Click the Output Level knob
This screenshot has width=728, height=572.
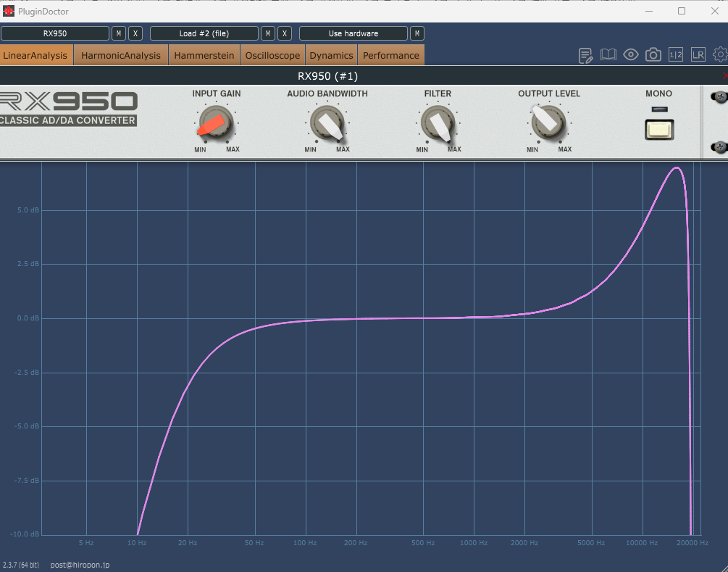[x=548, y=123]
